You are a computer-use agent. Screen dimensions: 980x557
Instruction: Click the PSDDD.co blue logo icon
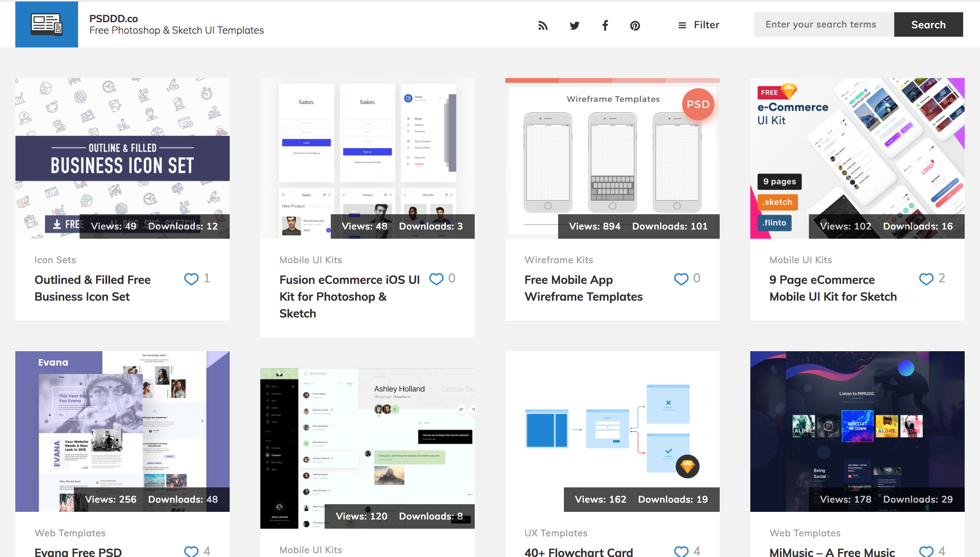point(46,24)
